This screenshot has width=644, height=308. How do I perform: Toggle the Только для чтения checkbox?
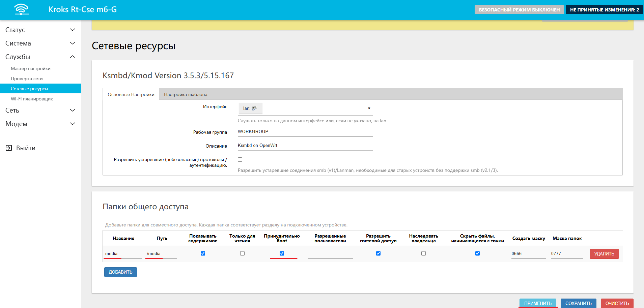(242, 253)
